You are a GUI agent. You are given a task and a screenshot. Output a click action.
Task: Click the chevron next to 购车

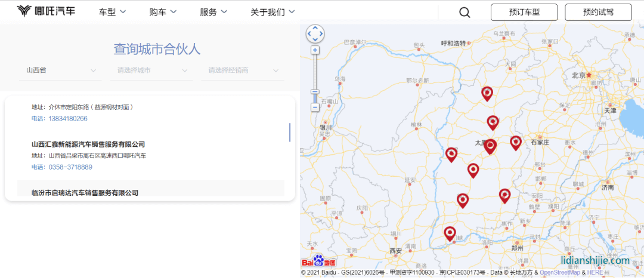coord(174,11)
